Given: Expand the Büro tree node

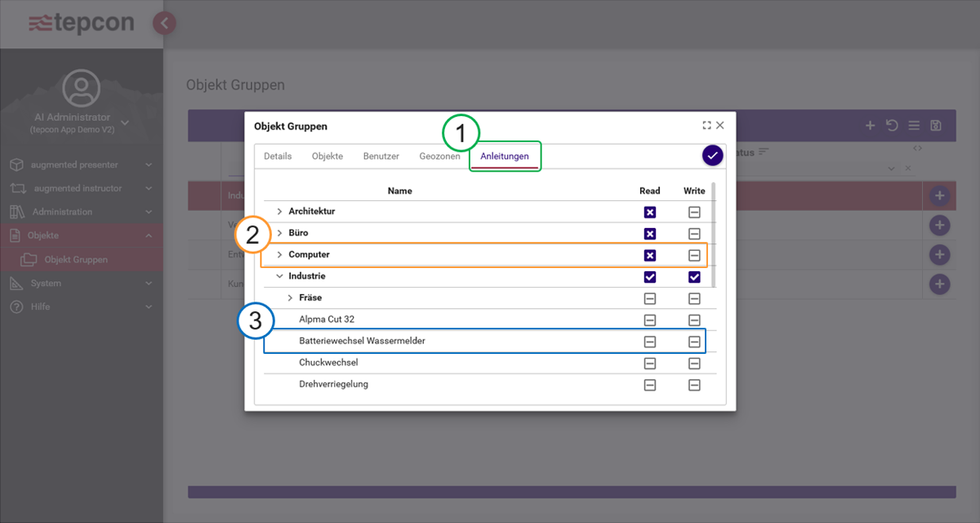Looking at the screenshot, I should [279, 233].
